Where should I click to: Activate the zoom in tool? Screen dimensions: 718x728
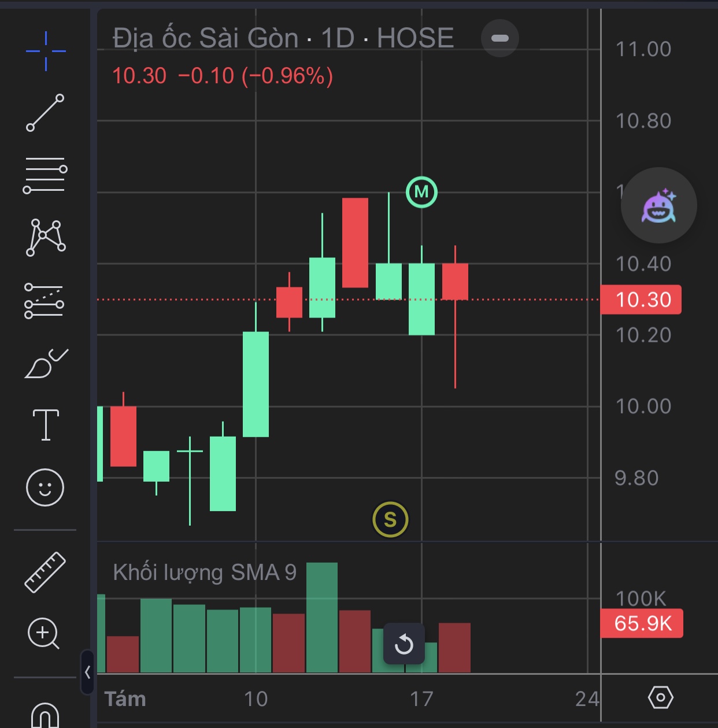[44, 634]
